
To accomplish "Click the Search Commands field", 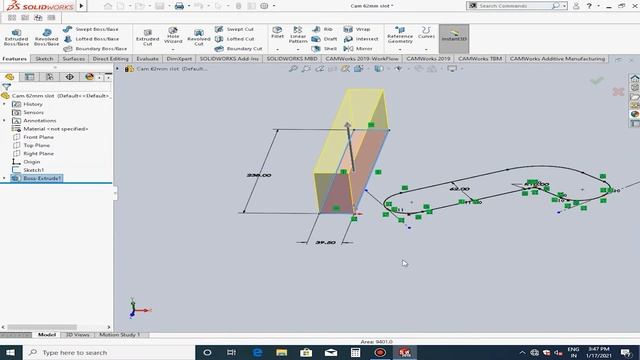I will tap(514, 6).
